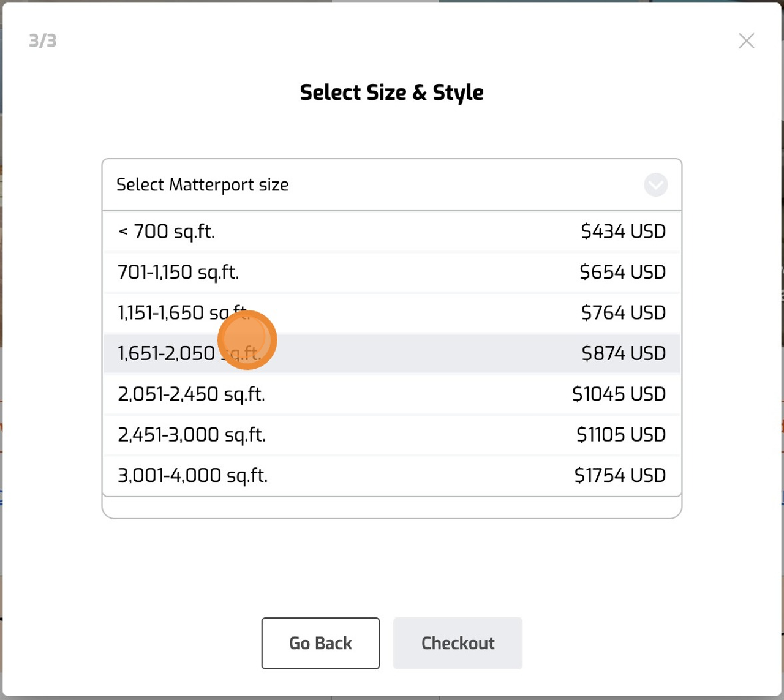Select the 1,651-2,050 sq.ft. size
This screenshot has height=700, width=784.
click(392, 353)
